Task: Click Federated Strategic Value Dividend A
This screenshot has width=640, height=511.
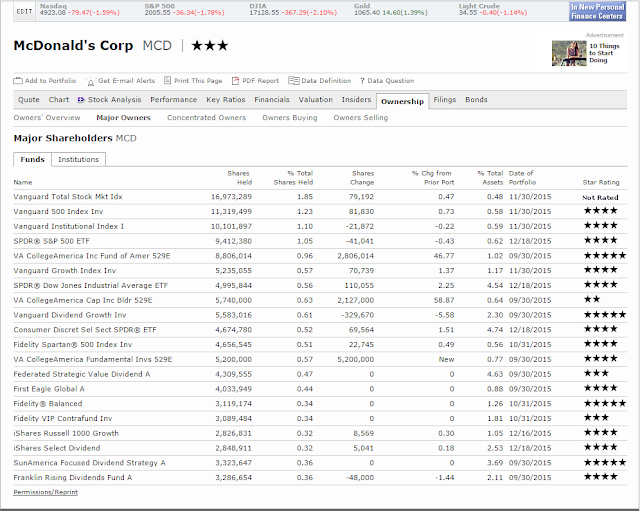Action: coord(82,374)
